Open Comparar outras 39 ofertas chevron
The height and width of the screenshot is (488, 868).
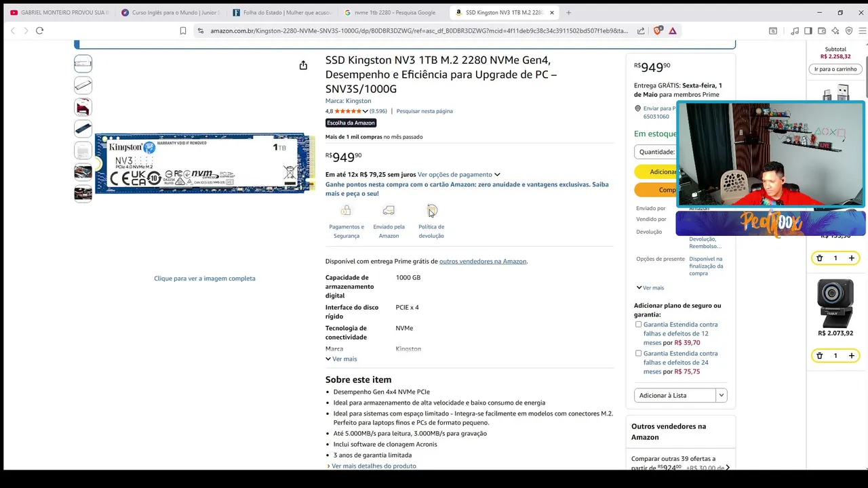click(x=728, y=468)
